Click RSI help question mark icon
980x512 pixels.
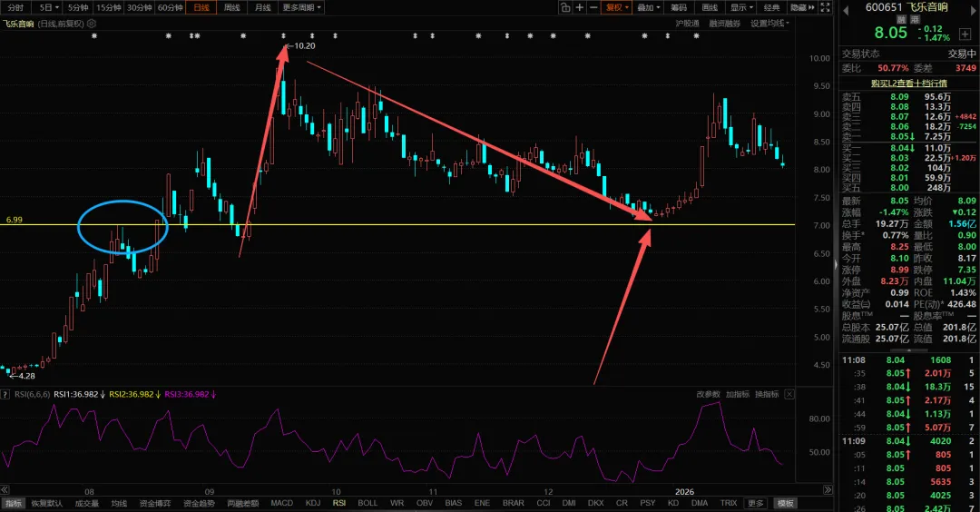pyautogui.click(x=5, y=395)
